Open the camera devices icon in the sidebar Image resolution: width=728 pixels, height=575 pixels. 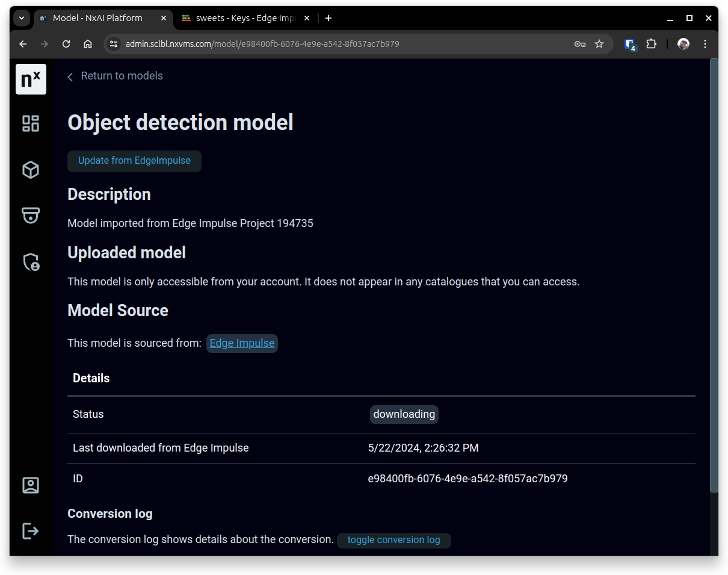pos(31,215)
